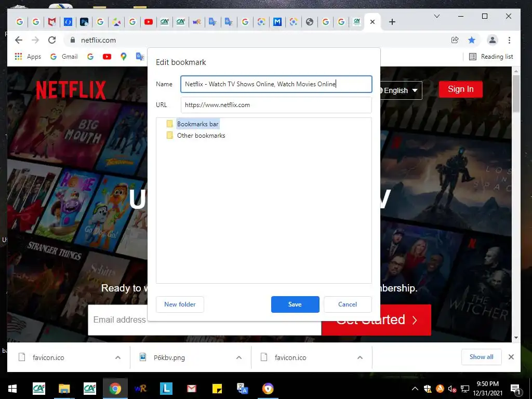This screenshot has height=399, width=532.
Task: Click the blue bookmark star icon
Action: [472, 40]
